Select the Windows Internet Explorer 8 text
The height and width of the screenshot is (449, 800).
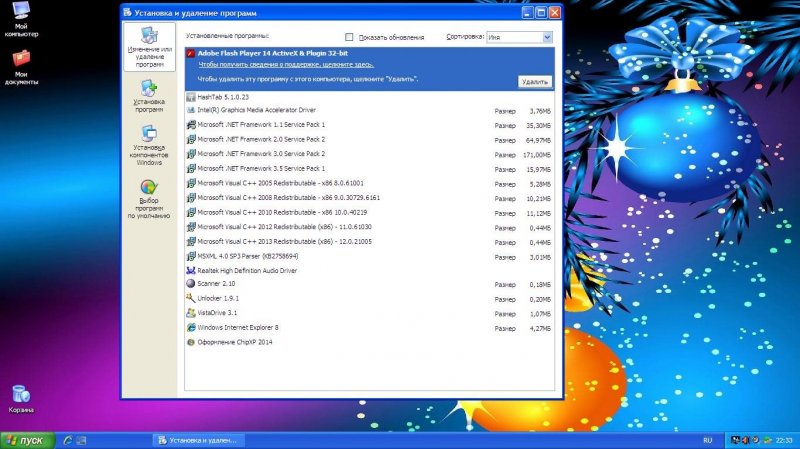point(238,328)
